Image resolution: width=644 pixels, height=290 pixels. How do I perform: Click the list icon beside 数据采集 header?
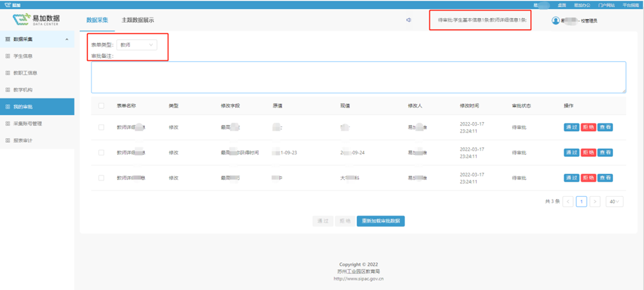(x=7, y=39)
